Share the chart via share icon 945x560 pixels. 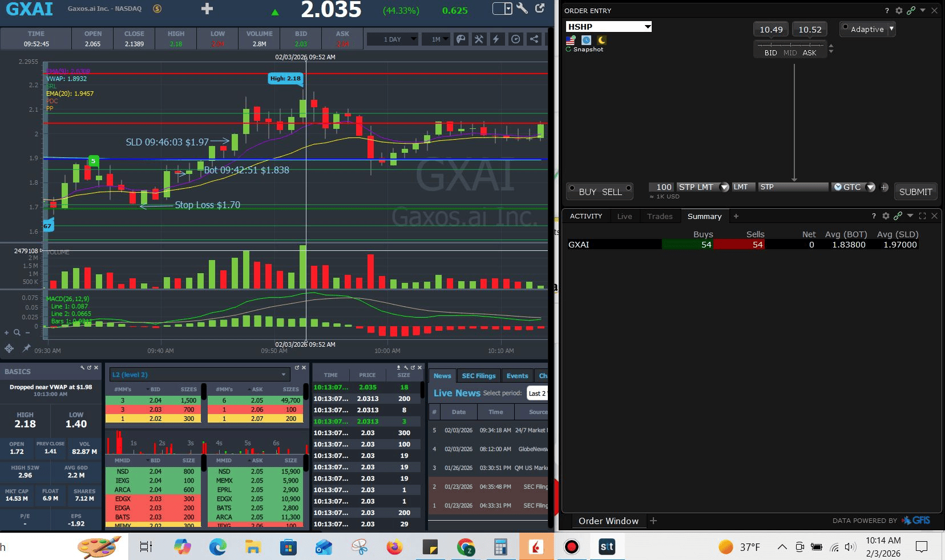534,39
